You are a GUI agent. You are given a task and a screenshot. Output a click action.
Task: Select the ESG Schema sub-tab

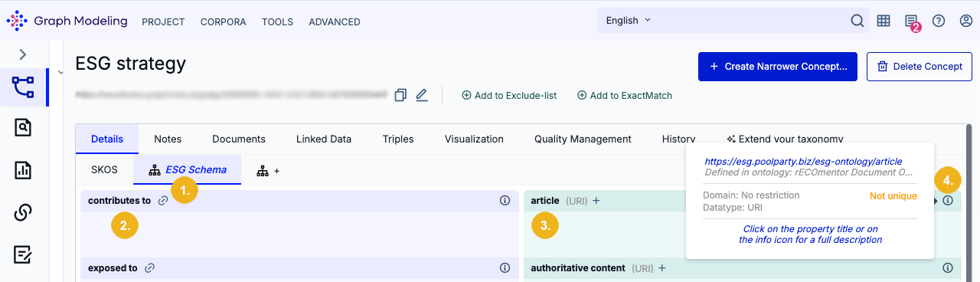click(x=188, y=169)
